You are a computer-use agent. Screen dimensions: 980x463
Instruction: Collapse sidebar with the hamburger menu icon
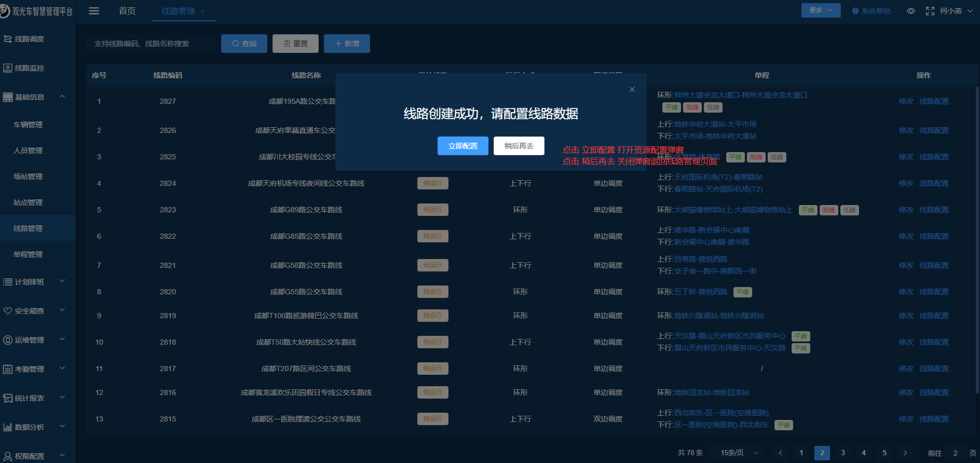coord(94,11)
